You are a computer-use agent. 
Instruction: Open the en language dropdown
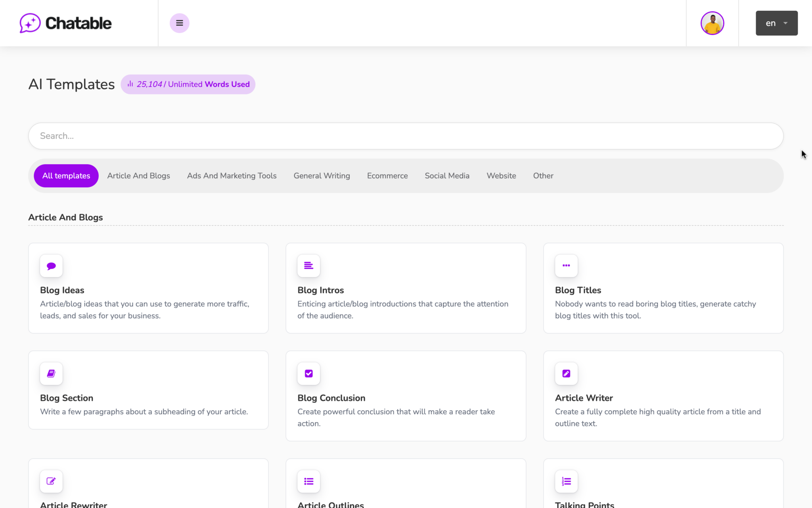[776, 23]
